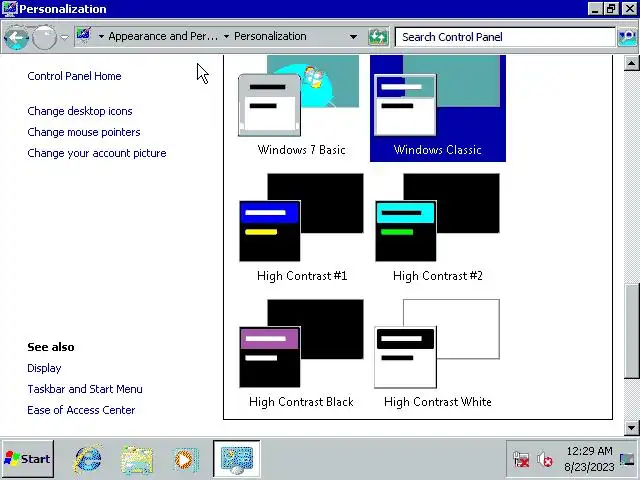The height and width of the screenshot is (480, 640).
Task: Apply the High Contrast Black theme
Action: pyautogui.click(x=301, y=353)
